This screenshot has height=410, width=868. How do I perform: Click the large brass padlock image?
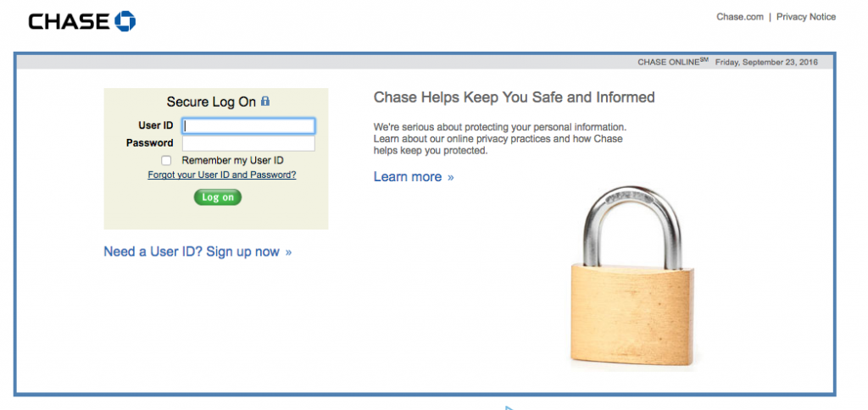632,275
